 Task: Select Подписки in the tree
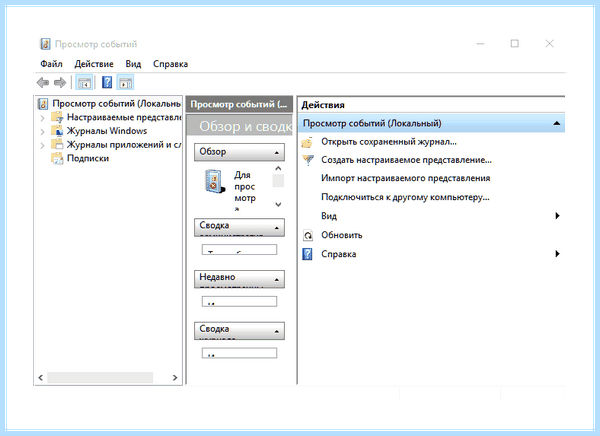88,158
